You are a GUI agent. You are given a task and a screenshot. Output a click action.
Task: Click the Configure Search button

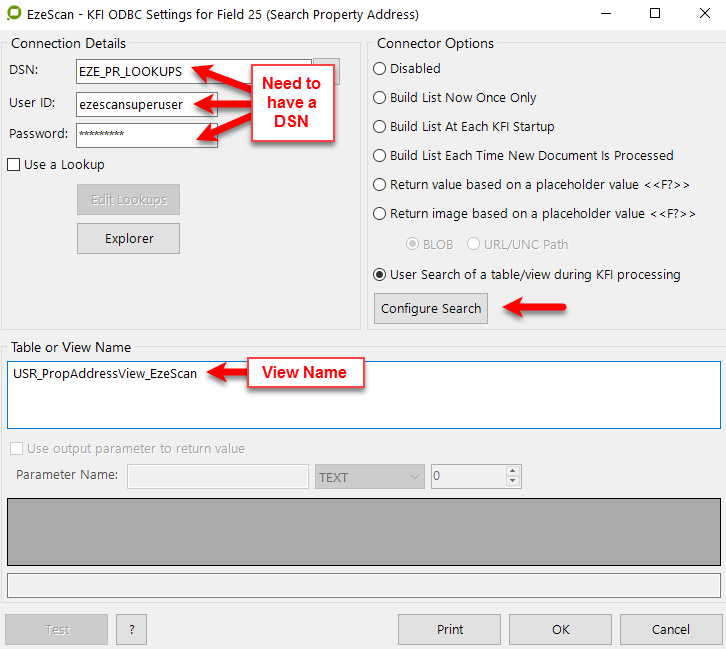[431, 308]
